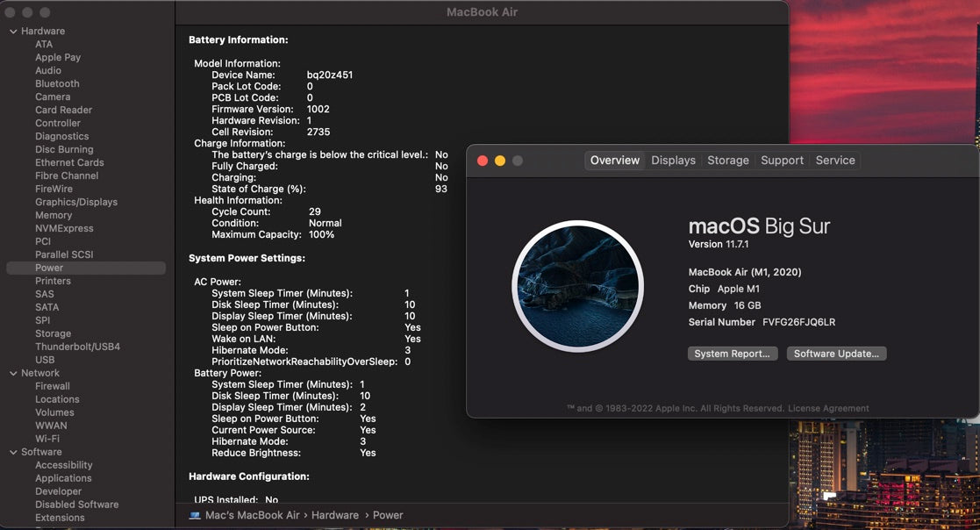Collapse the Software section
The width and height of the screenshot is (980, 530).
click(x=13, y=452)
